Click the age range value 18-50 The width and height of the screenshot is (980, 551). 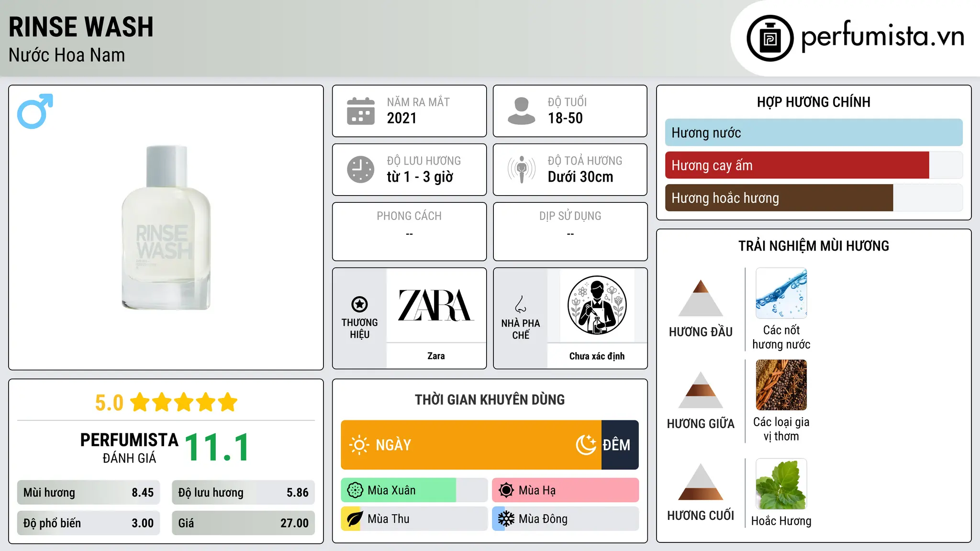click(565, 118)
